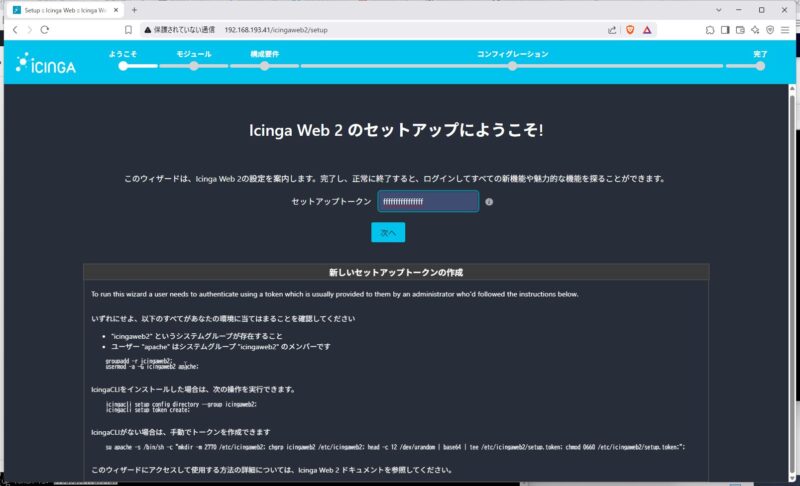800x486 pixels.
Task: Click the 新しいセットアップトークンの作成 heading
Action: click(x=396, y=272)
